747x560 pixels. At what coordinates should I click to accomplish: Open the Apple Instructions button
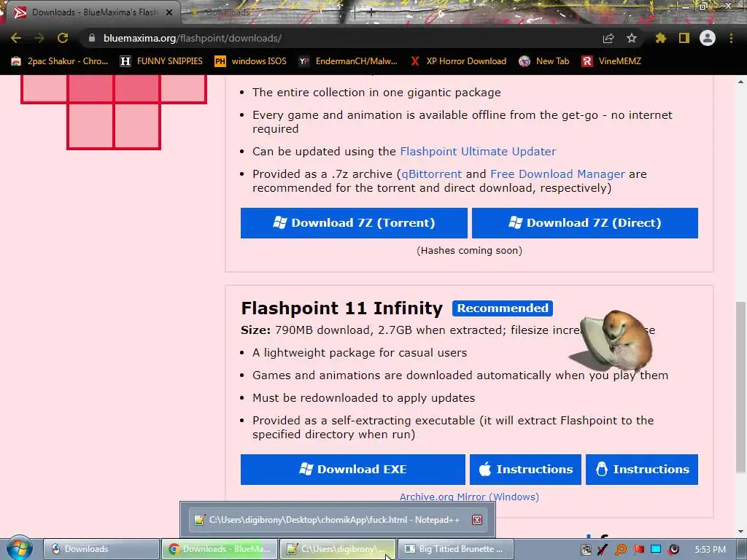(x=525, y=470)
